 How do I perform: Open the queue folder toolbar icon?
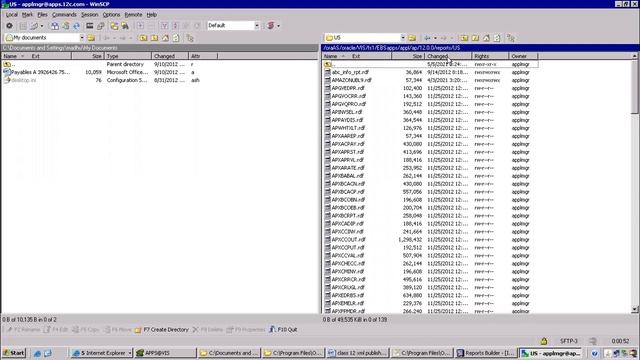point(114,26)
